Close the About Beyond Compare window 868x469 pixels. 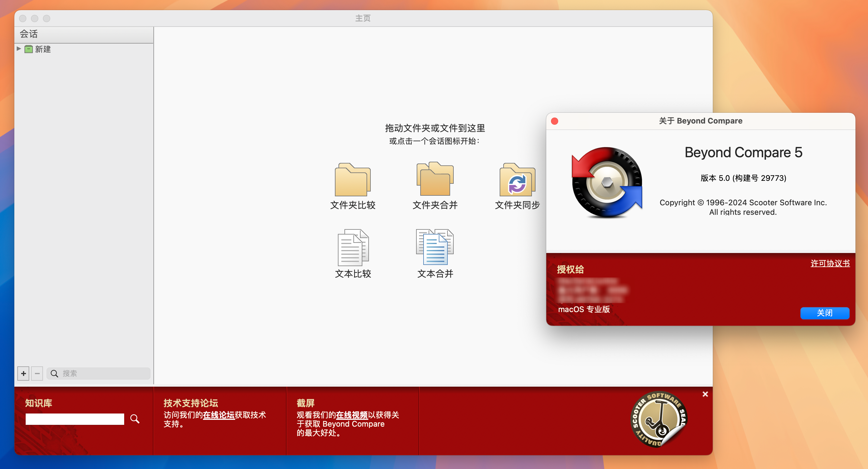554,121
